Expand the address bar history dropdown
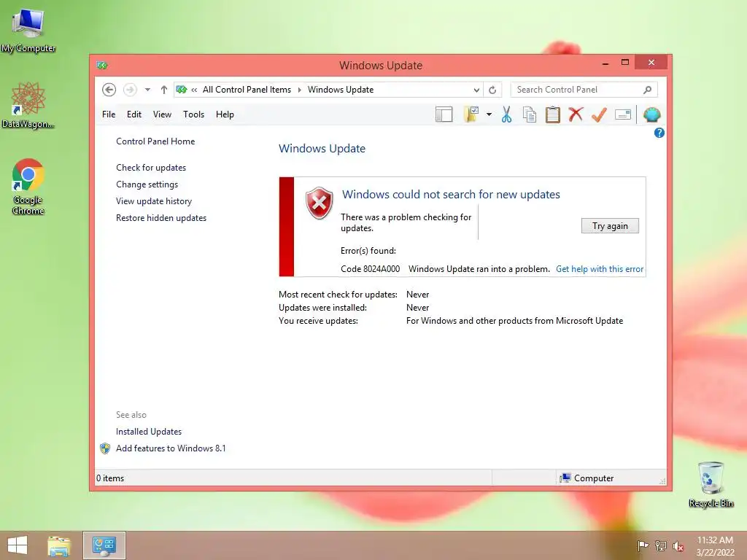Image resolution: width=747 pixels, height=560 pixels. 476,90
